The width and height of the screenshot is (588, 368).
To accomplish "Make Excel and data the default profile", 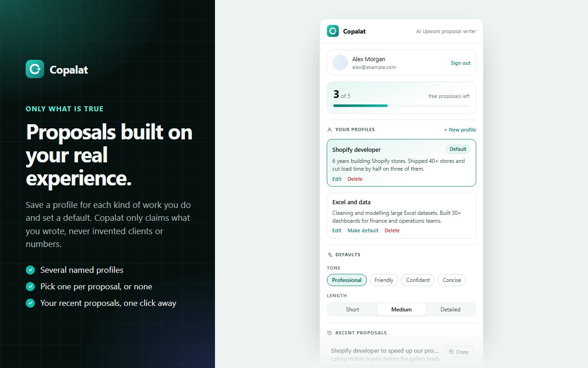I will pos(363,230).
